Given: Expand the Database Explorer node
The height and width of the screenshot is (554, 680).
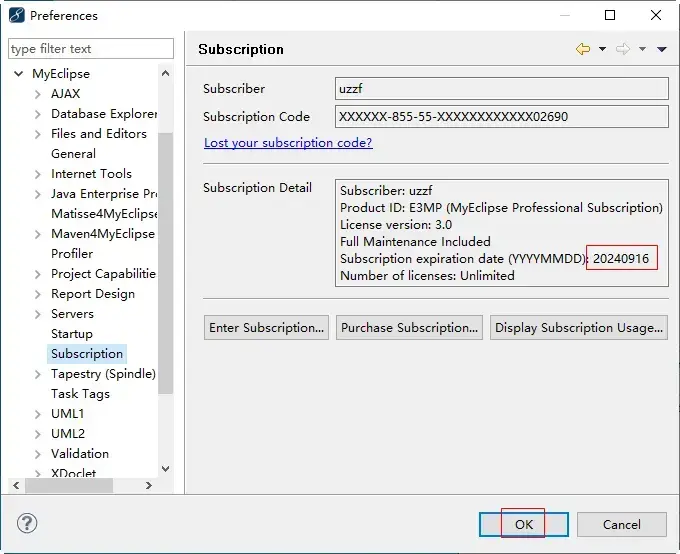Looking at the screenshot, I should pyautogui.click(x=38, y=114).
